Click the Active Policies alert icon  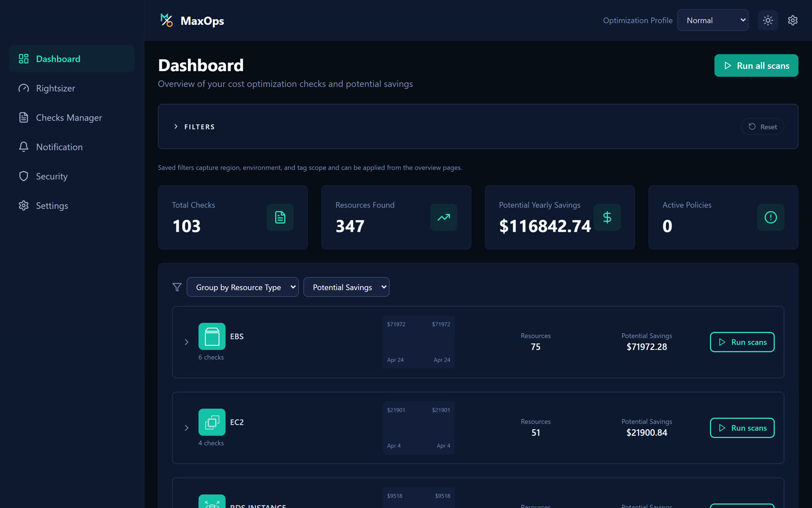tap(770, 217)
